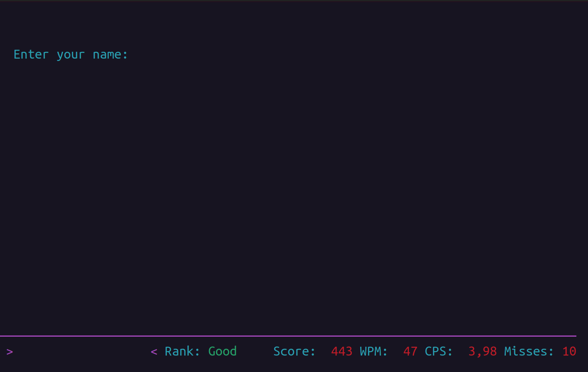Image resolution: width=588 pixels, height=372 pixels.
Task: Click the WPM value 47
Action: (410, 351)
